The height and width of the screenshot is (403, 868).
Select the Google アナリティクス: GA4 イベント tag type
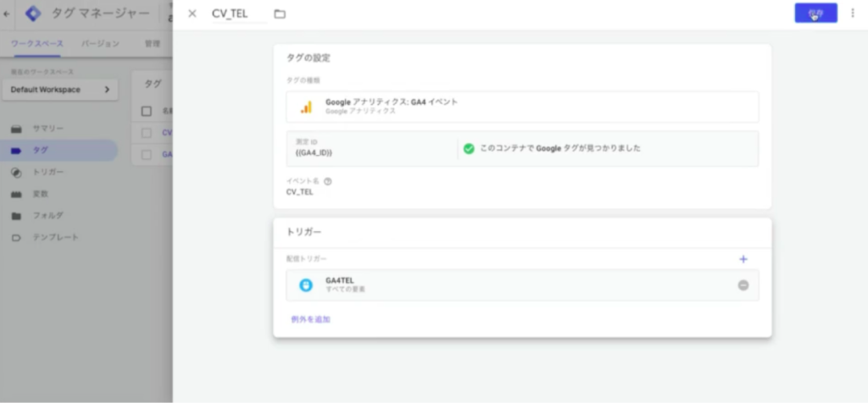click(x=522, y=107)
